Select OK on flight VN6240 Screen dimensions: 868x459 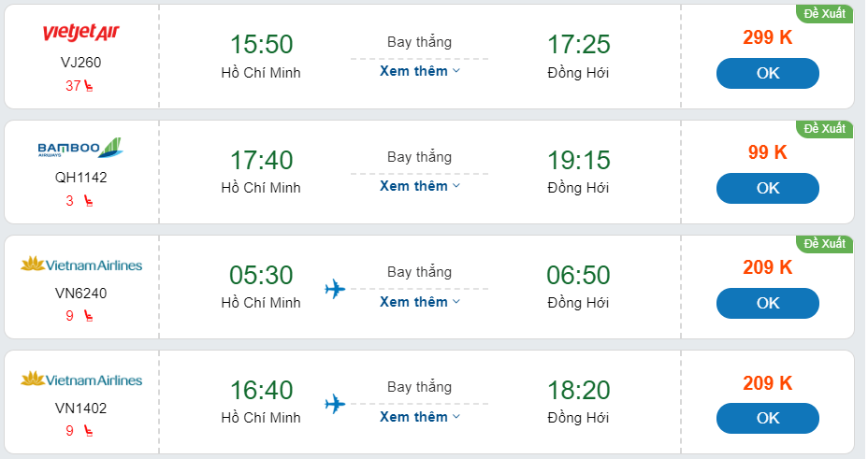tap(767, 303)
